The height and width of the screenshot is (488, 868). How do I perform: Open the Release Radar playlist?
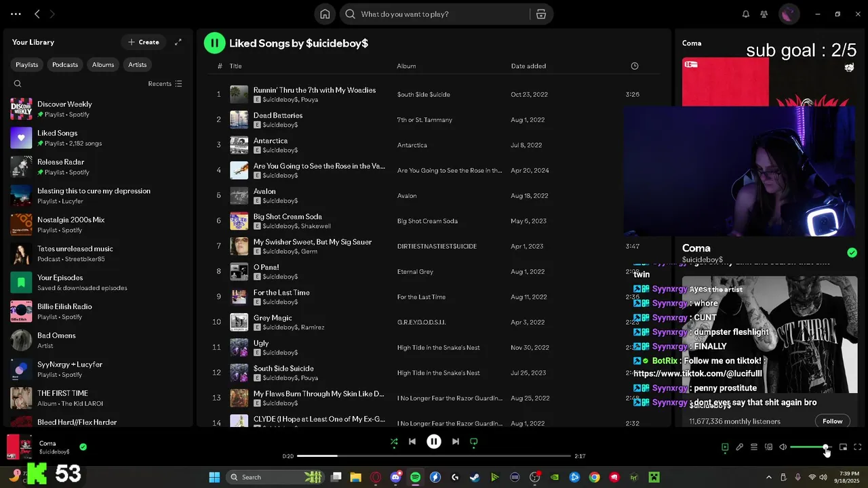[98, 167]
